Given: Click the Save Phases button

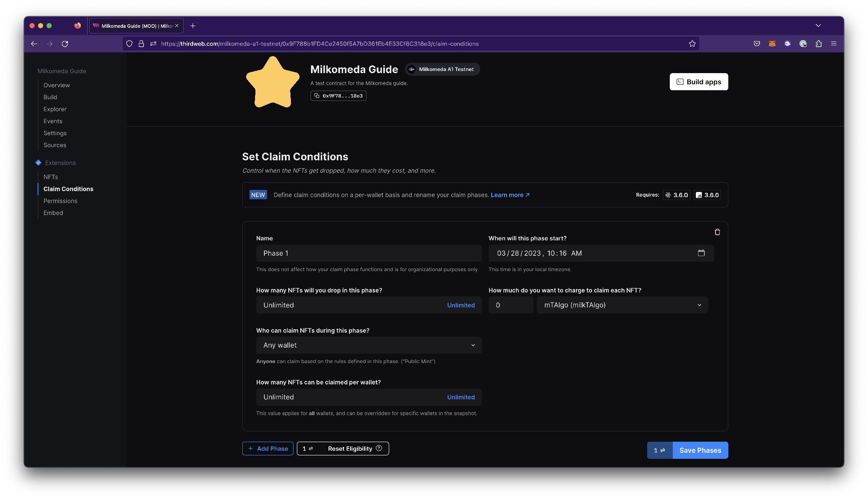Looking at the screenshot, I should [x=700, y=450].
